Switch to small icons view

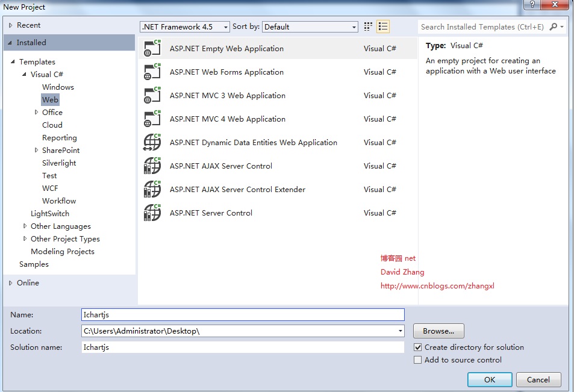click(x=367, y=26)
